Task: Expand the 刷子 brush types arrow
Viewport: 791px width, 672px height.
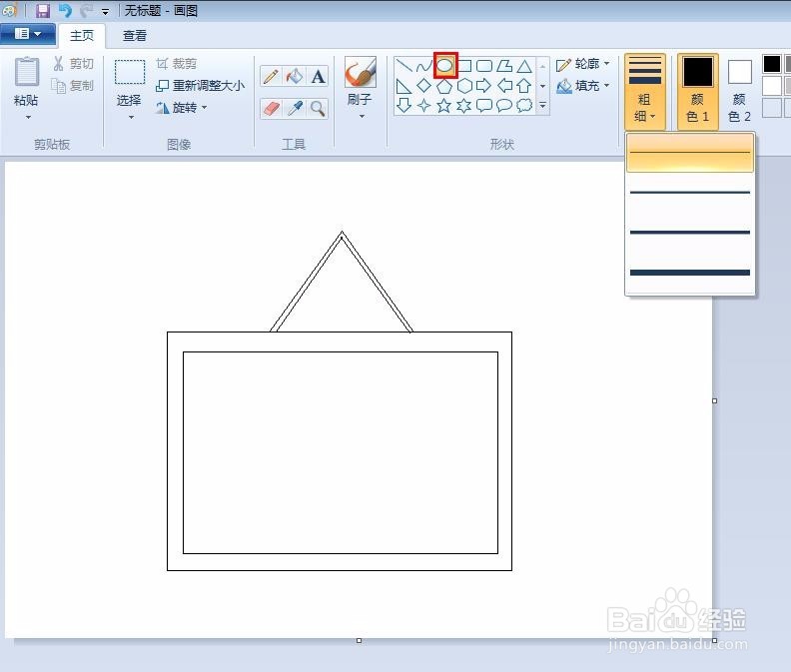Action: (362, 117)
